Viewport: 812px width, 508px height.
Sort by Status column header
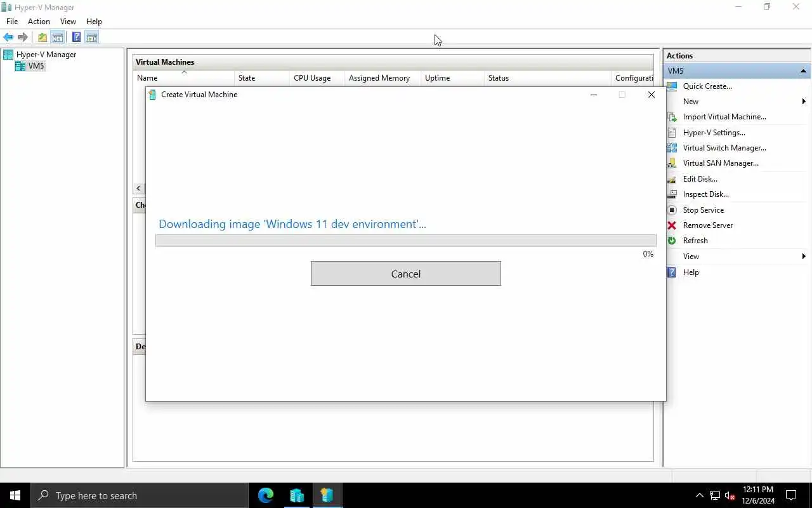547,78
